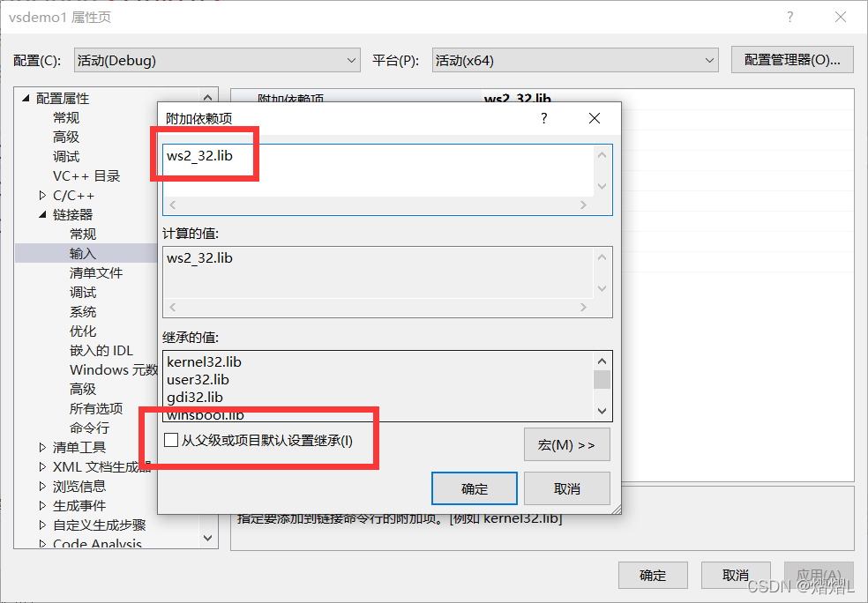Select 高级 directly under 配置属性
The image size is (868, 603).
click(x=66, y=137)
